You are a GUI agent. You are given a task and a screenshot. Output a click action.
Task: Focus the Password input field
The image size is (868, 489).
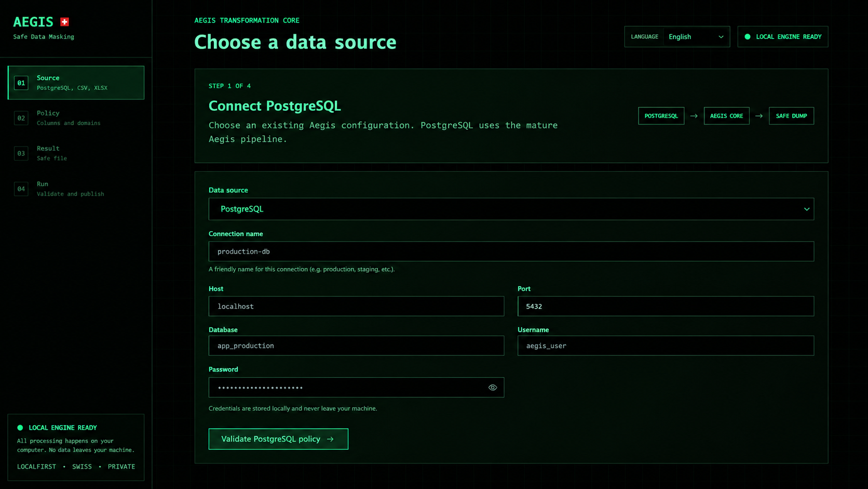pyautogui.click(x=356, y=388)
